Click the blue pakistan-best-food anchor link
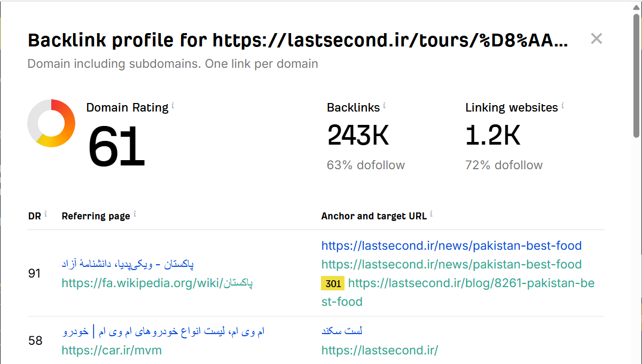642x364 pixels. tap(451, 246)
